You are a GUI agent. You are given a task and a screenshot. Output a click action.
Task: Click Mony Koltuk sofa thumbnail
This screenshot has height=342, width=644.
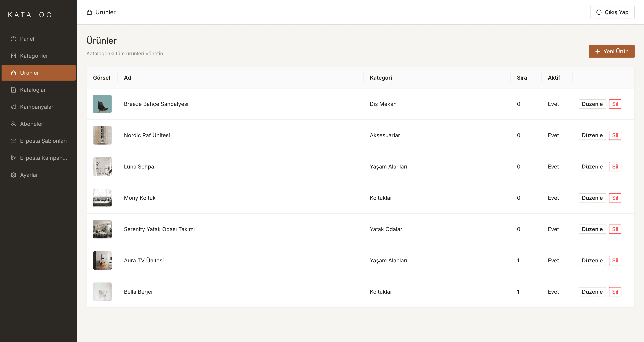tap(102, 198)
